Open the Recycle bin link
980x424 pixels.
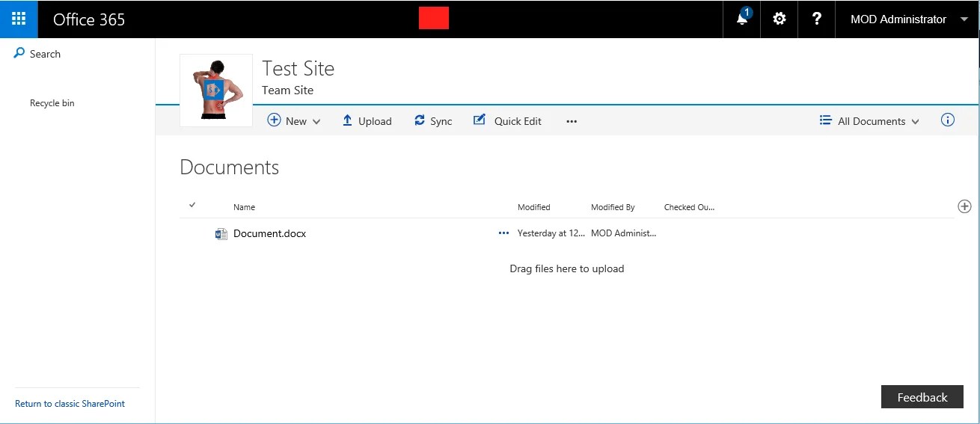pos(52,103)
